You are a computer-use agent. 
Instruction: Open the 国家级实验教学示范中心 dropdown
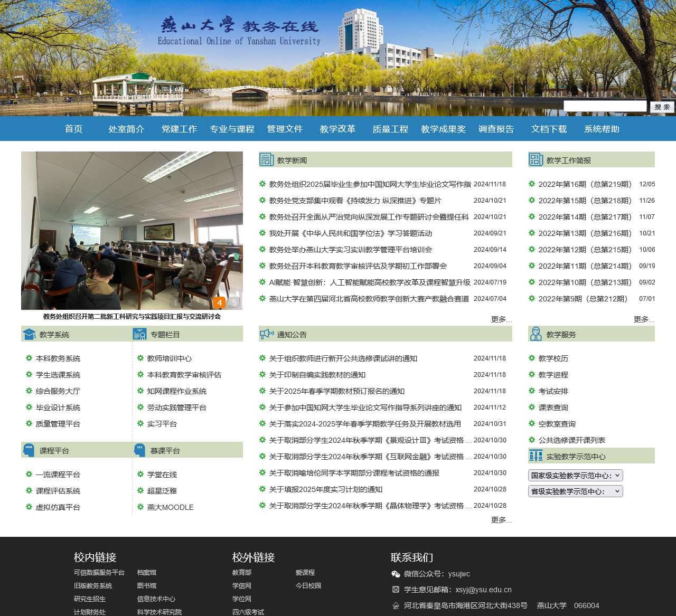coord(575,475)
